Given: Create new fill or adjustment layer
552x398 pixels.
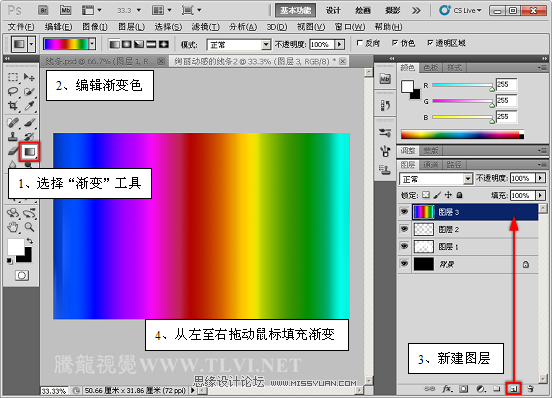Looking at the screenshot, I should (x=481, y=388).
